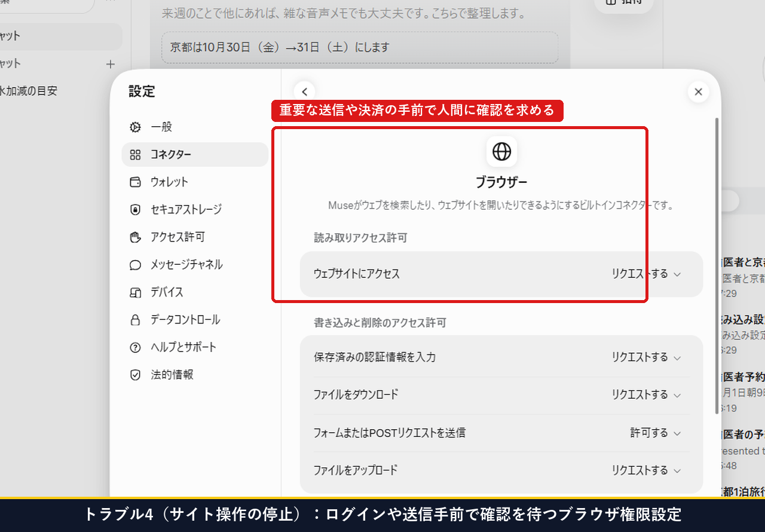Click the globe browser connector icon
The height and width of the screenshot is (532, 765).
click(x=501, y=152)
